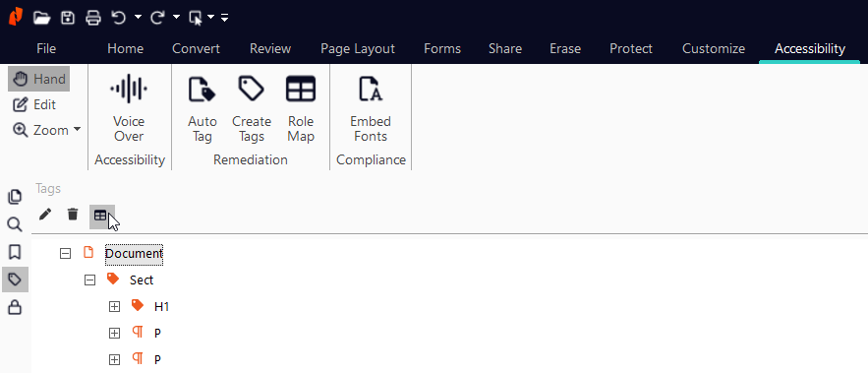Collapse the Sect tree node
This screenshot has height=373, width=868.
(x=89, y=280)
